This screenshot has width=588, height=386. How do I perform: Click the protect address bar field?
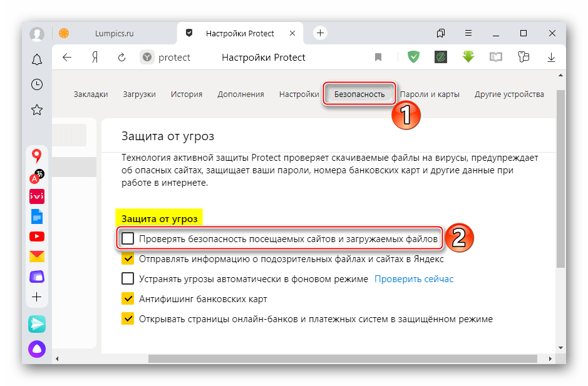click(174, 58)
